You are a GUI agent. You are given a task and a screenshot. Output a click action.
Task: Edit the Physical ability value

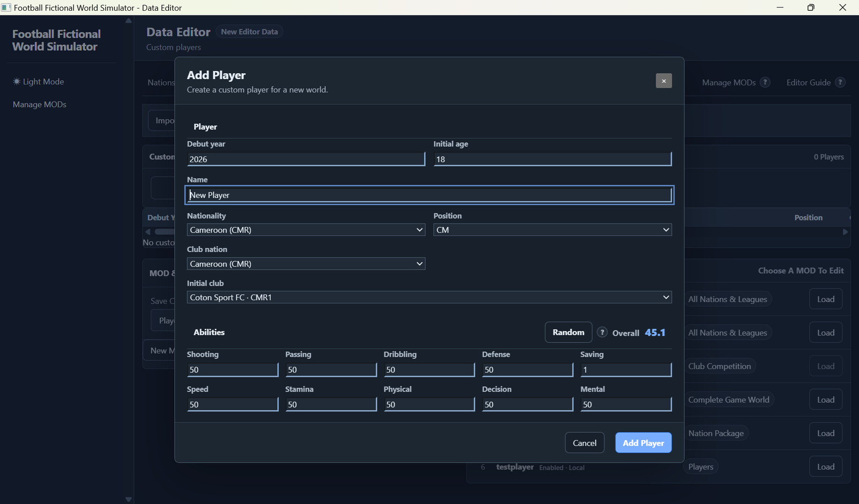click(429, 404)
